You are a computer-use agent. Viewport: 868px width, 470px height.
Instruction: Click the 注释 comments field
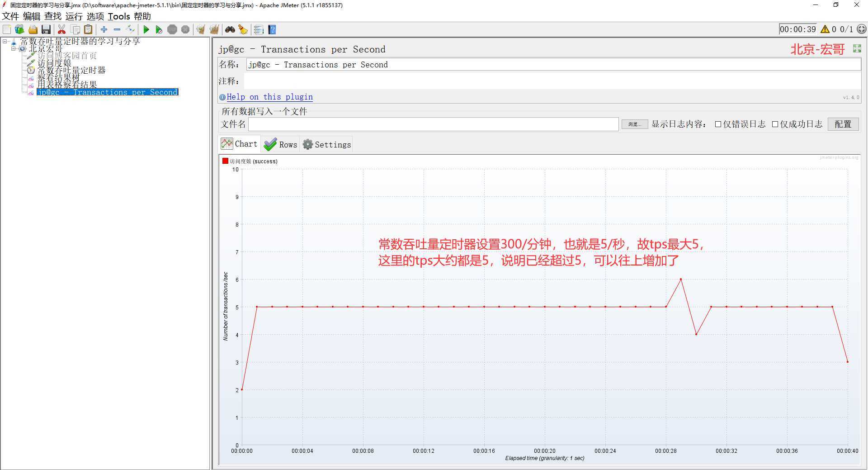552,81
